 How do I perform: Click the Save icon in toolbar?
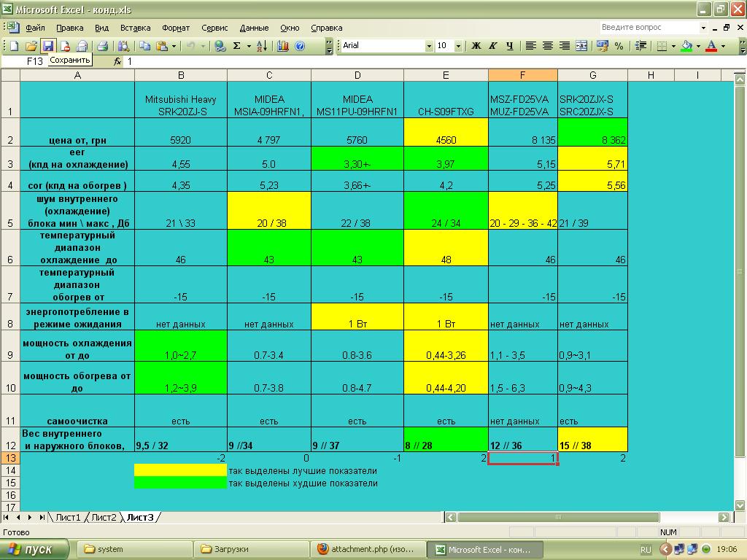click(x=47, y=46)
